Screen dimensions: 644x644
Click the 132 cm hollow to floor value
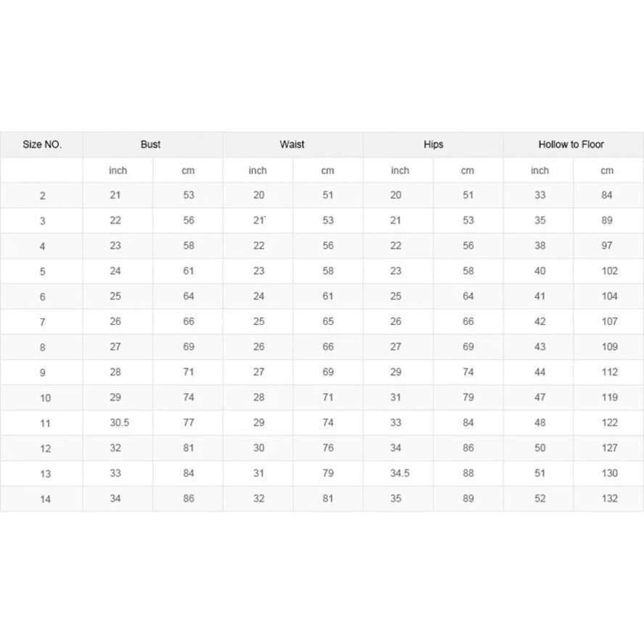point(609,499)
